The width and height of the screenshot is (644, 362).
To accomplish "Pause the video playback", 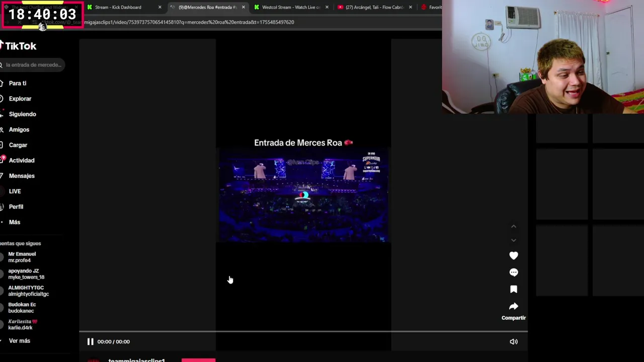I will [x=90, y=341].
